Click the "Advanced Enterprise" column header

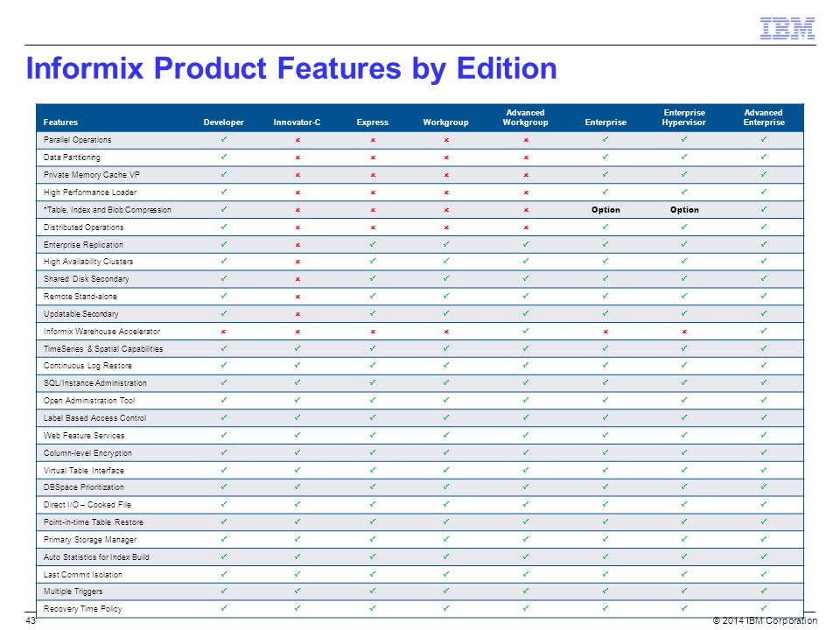coord(764,117)
